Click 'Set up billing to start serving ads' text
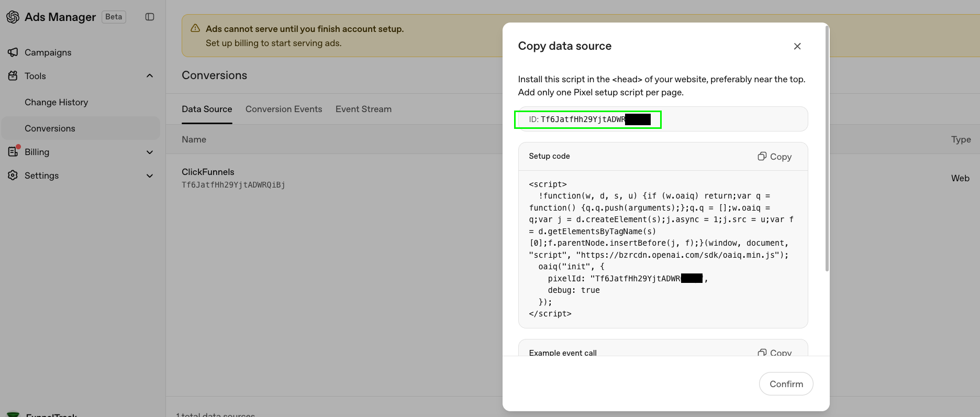Viewport: 980px width, 417px height. (x=273, y=43)
